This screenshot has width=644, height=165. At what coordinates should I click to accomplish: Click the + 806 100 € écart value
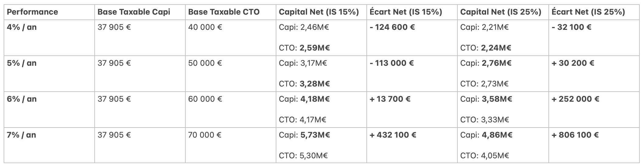575,135
